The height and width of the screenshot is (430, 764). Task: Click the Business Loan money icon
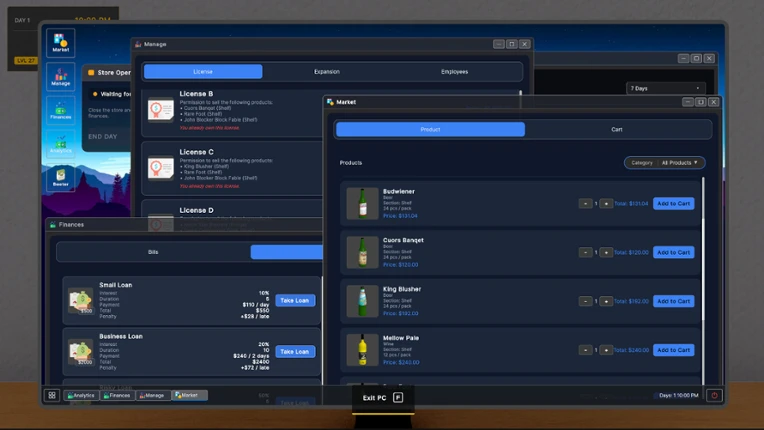(x=81, y=352)
